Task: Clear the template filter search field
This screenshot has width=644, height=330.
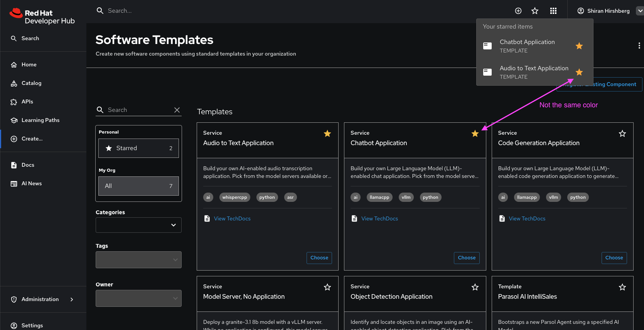Action: point(177,110)
